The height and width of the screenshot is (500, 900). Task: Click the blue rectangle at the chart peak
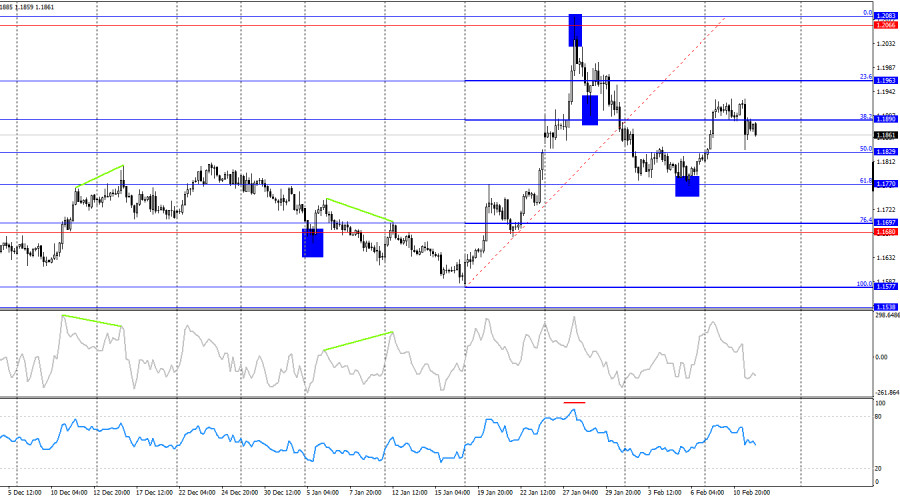(x=575, y=30)
